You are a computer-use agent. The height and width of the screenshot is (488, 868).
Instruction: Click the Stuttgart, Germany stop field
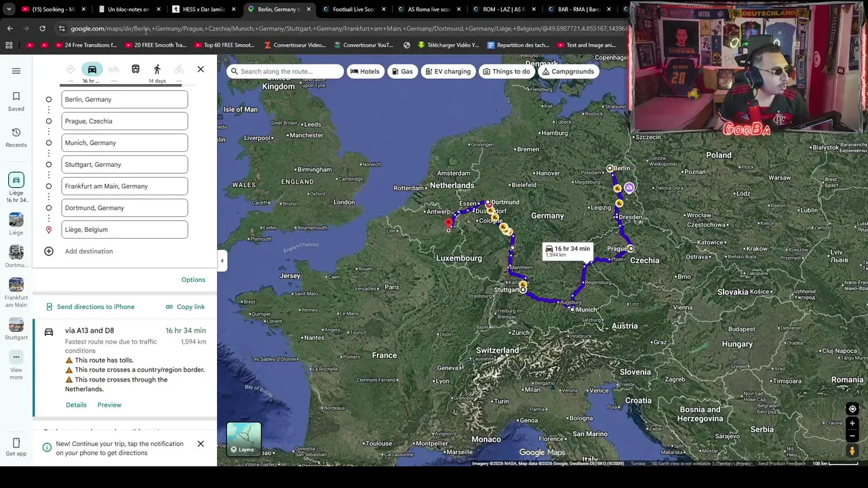[125, 165]
